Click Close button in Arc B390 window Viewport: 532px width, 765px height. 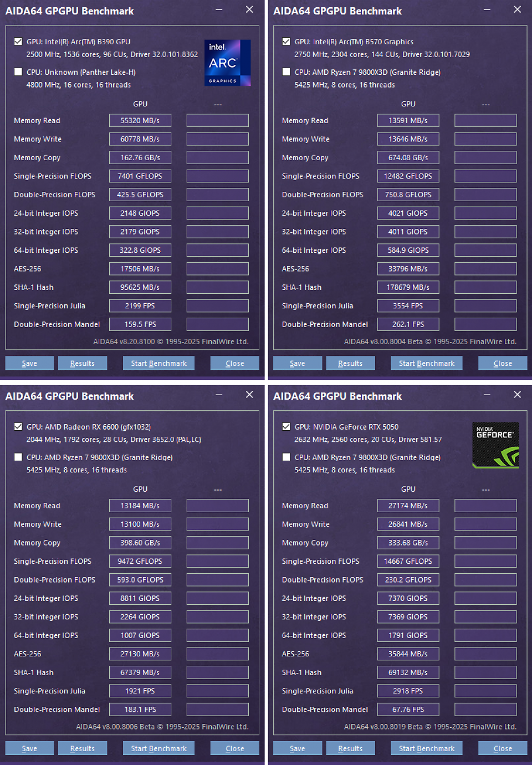[x=235, y=363]
